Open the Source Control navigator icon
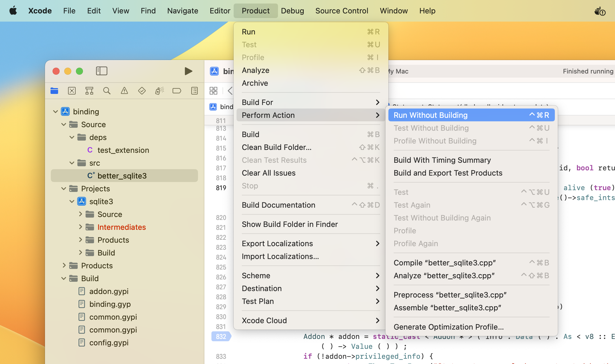 click(x=72, y=91)
